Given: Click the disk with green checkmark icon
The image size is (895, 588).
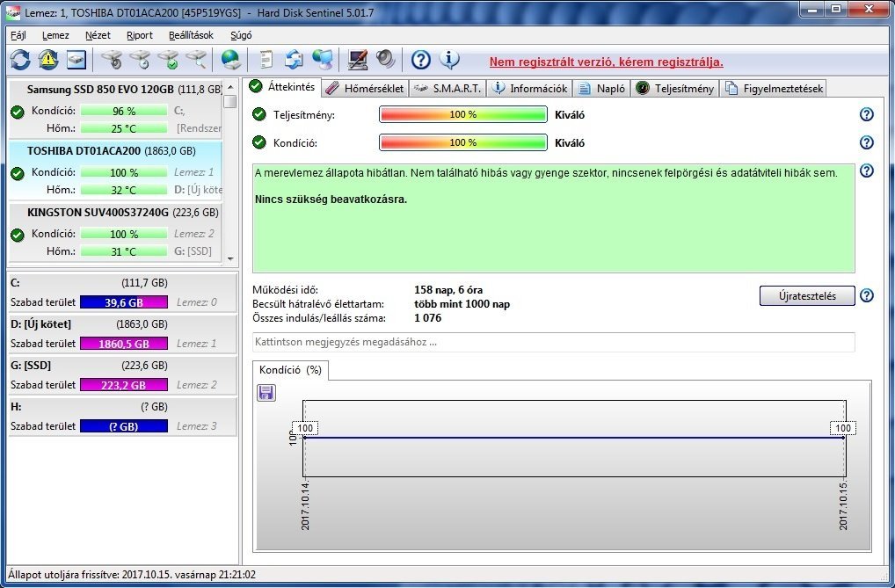Looking at the screenshot, I should click(x=169, y=60).
